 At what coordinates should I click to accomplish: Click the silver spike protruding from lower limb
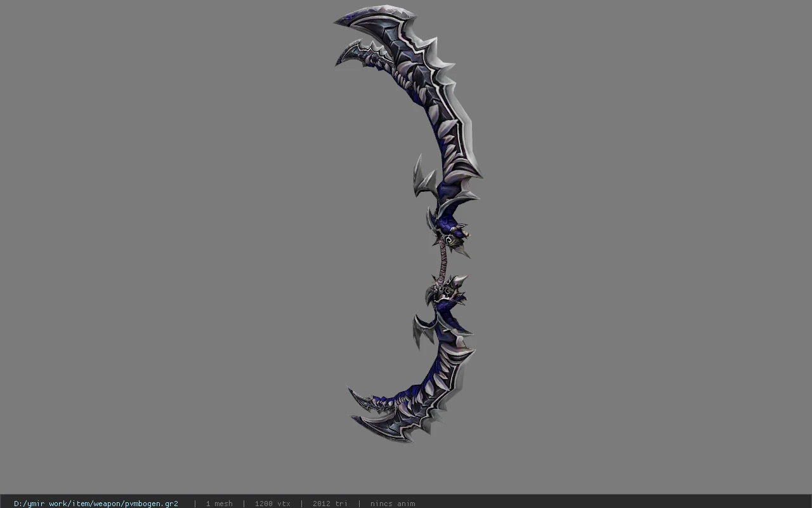point(423,329)
